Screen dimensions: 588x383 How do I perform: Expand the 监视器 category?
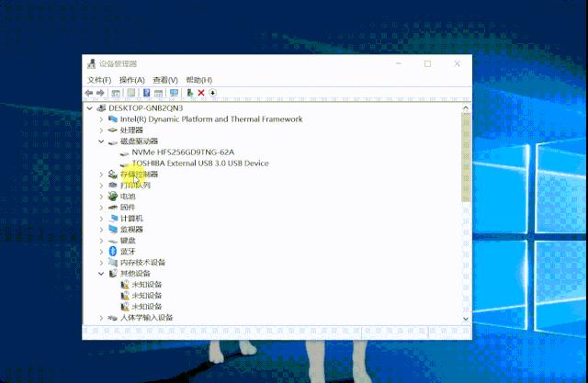[x=101, y=230]
